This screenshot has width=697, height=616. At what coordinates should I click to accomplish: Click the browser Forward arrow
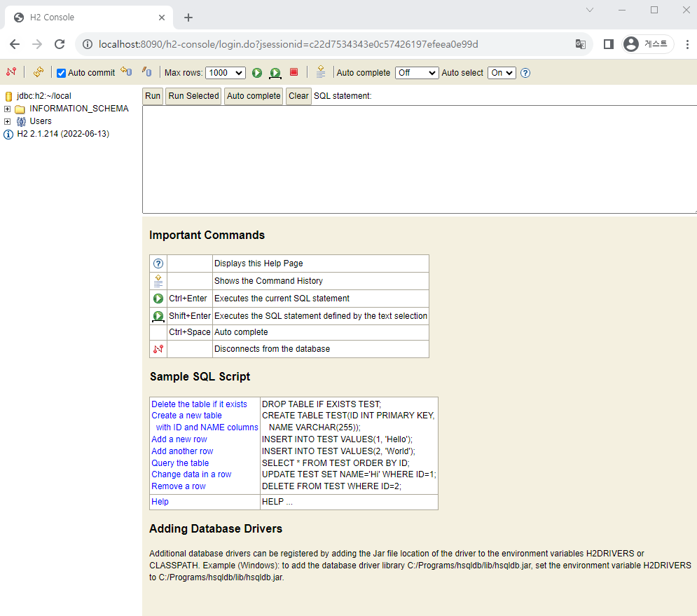(37, 44)
